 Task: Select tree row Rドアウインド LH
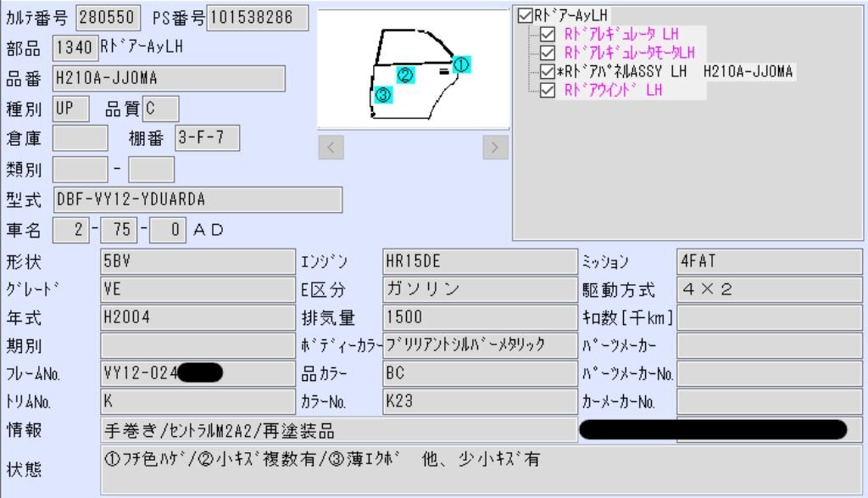[x=613, y=90]
